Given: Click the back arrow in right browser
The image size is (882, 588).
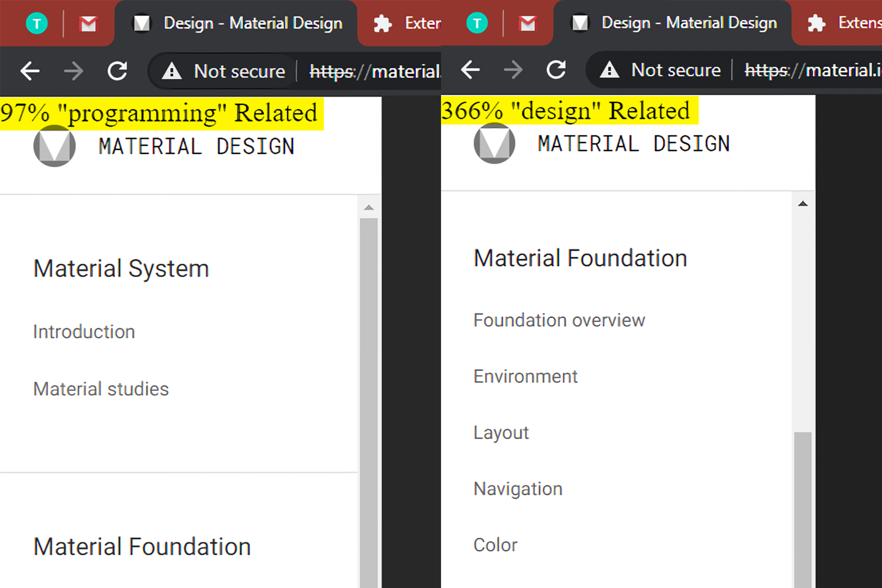Looking at the screenshot, I should pyautogui.click(x=470, y=70).
